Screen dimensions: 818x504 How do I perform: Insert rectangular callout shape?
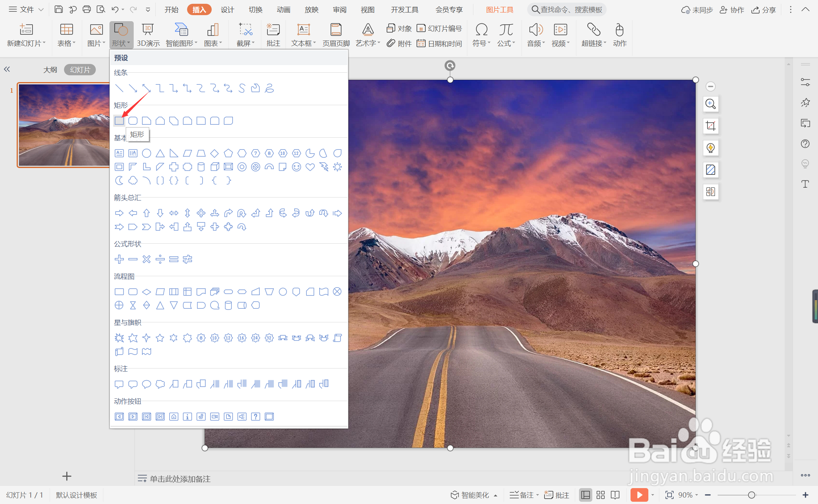click(x=119, y=384)
